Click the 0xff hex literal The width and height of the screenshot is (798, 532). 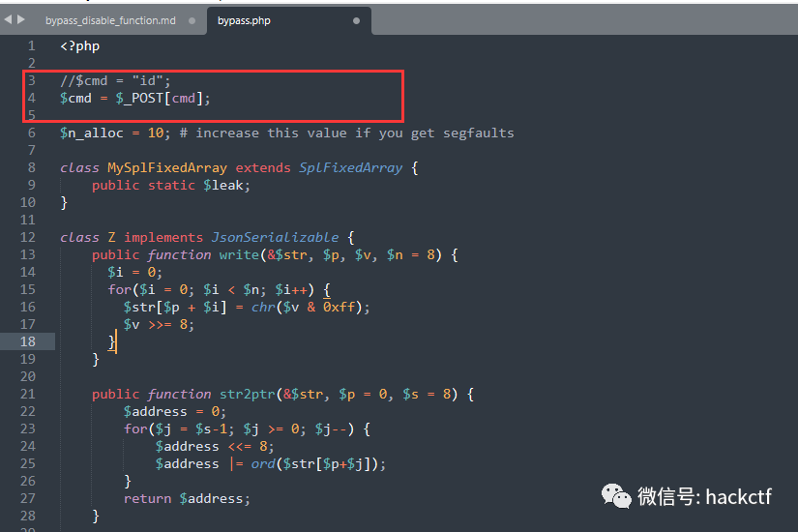(x=339, y=307)
